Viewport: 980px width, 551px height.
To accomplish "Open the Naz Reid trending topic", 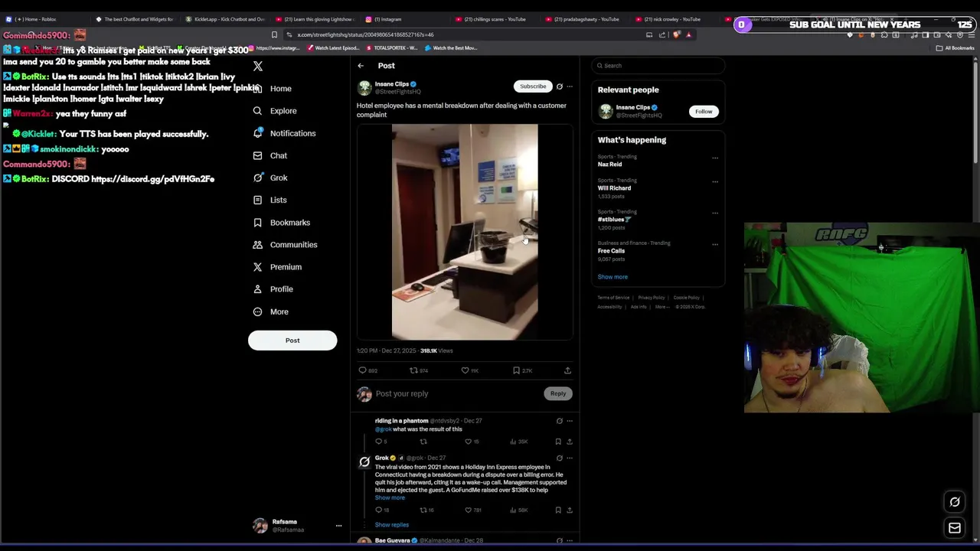I will [x=610, y=165].
